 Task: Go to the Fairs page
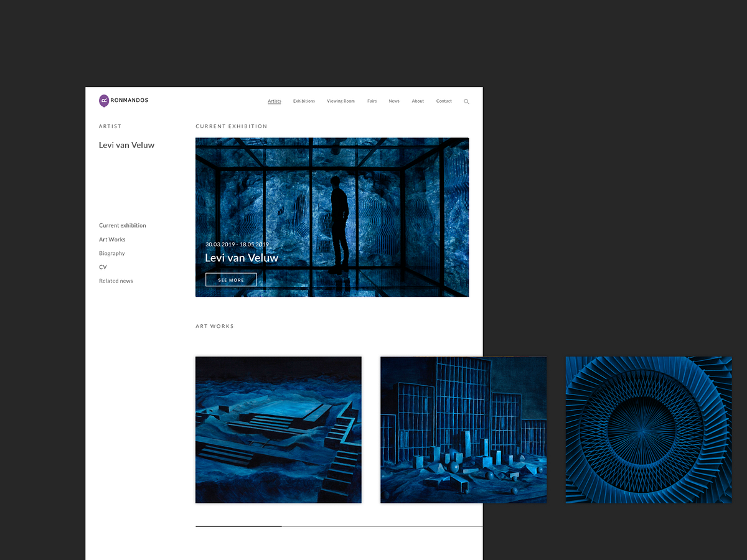point(372,101)
